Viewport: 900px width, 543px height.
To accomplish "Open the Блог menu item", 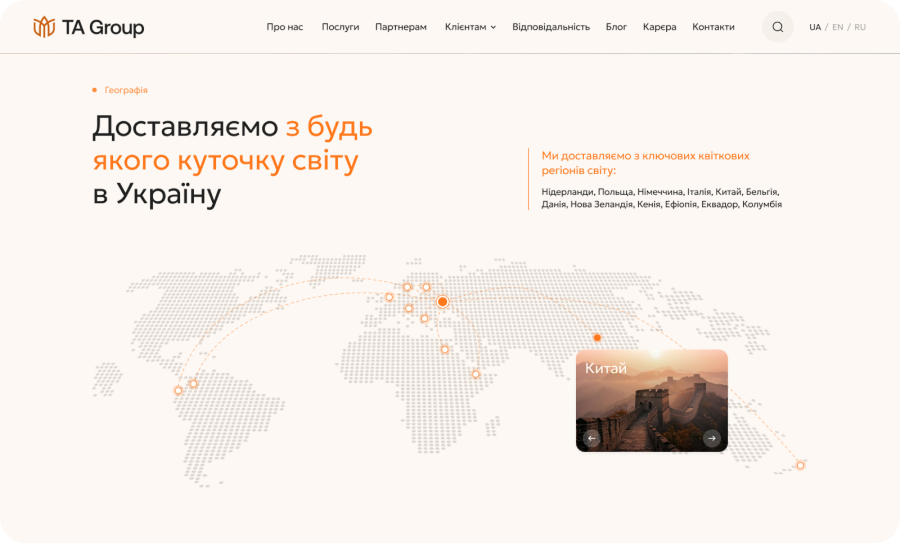I will click(616, 27).
